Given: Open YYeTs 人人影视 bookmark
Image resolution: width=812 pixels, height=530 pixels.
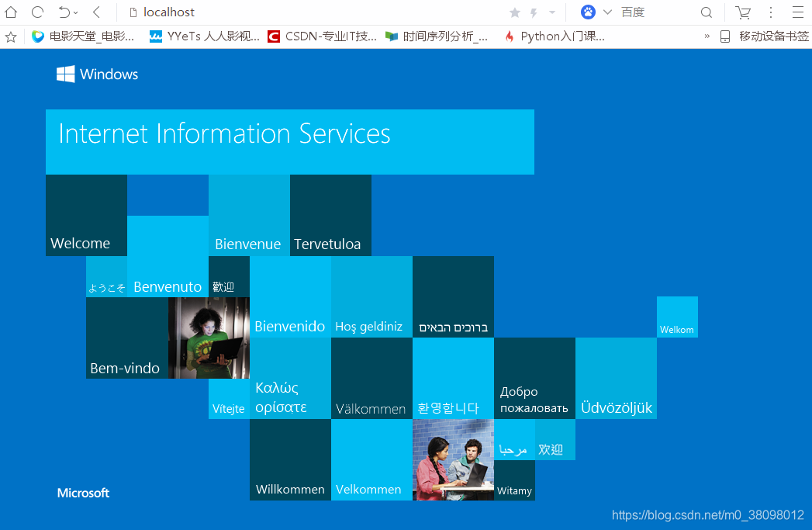Looking at the screenshot, I should point(205,36).
